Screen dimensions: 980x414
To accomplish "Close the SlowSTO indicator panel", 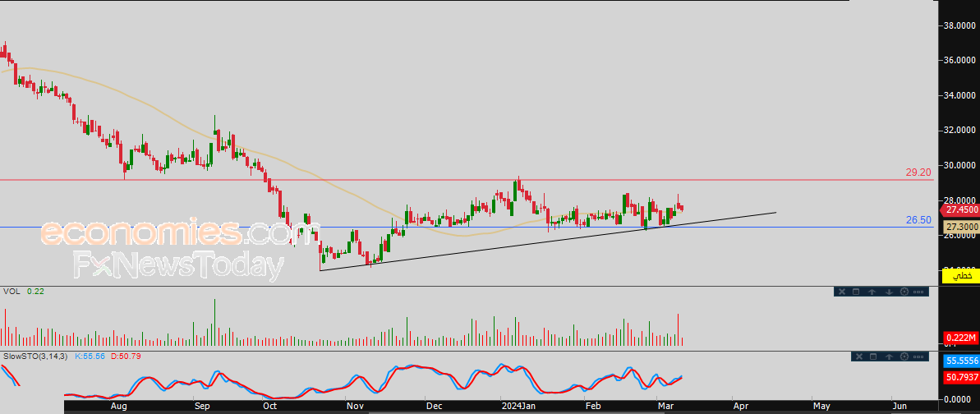I will pyautogui.click(x=859, y=356).
